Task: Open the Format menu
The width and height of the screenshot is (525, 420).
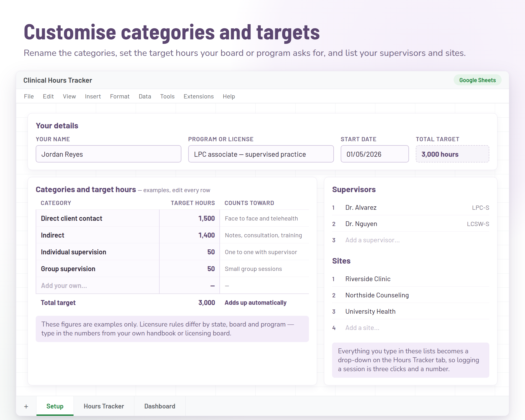Action: coord(120,96)
